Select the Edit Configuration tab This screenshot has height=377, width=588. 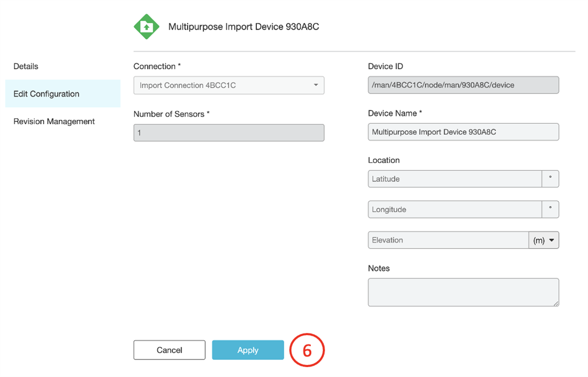[x=46, y=93]
